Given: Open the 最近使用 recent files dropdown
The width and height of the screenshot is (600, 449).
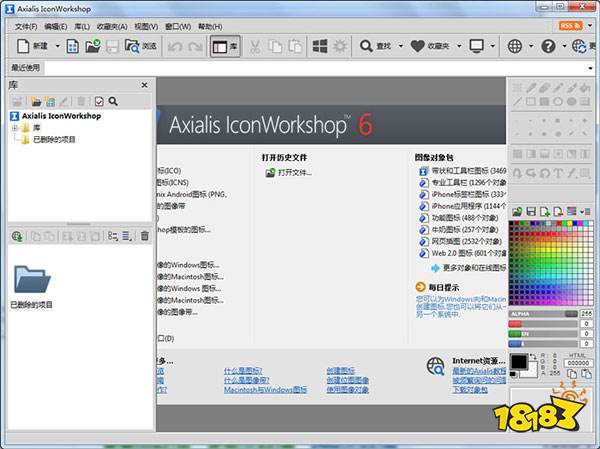Looking at the screenshot, I should tap(300, 67).
